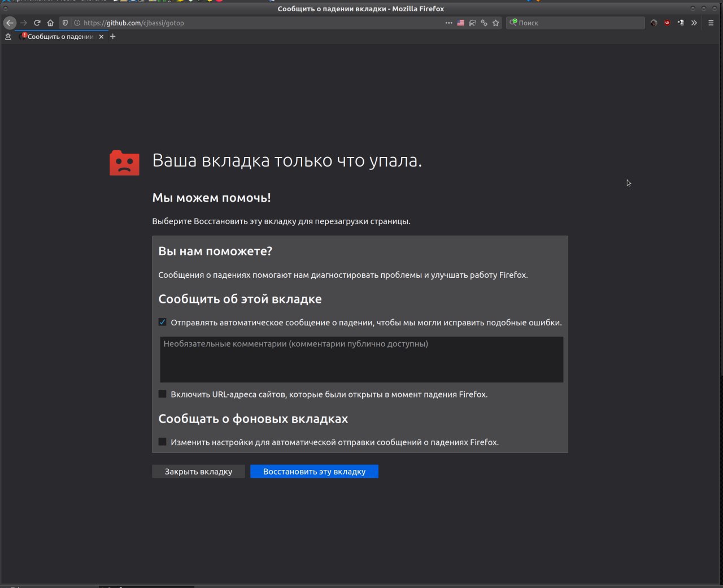Click the icon left of the tab strip
This screenshot has width=723, height=588.
(x=8, y=36)
